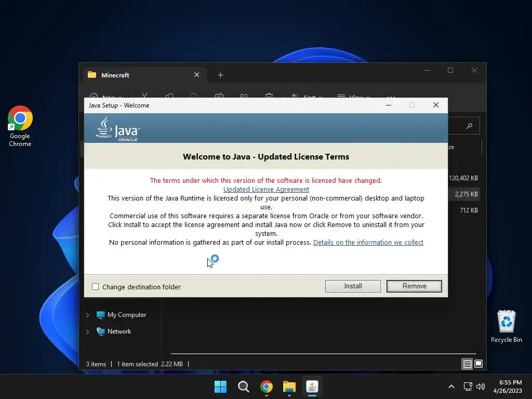Open Details on the information we collect link
Image resolution: width=532 pixels, height=399 pixels.
point(368,242)
